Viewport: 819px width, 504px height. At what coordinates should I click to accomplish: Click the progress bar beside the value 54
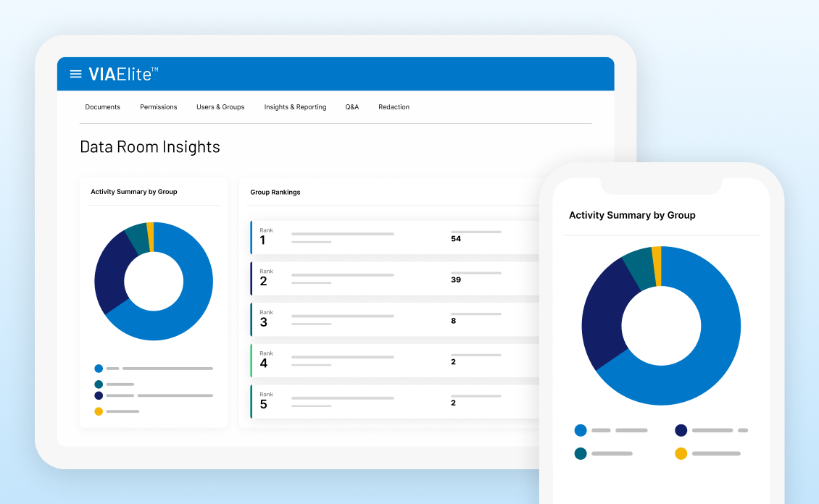pos(476,232)
